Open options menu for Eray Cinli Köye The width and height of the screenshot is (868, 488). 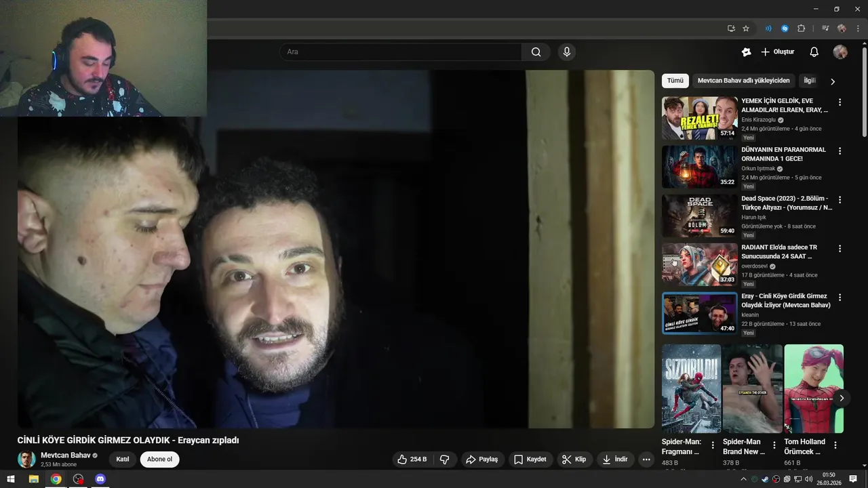click(840, 298)
